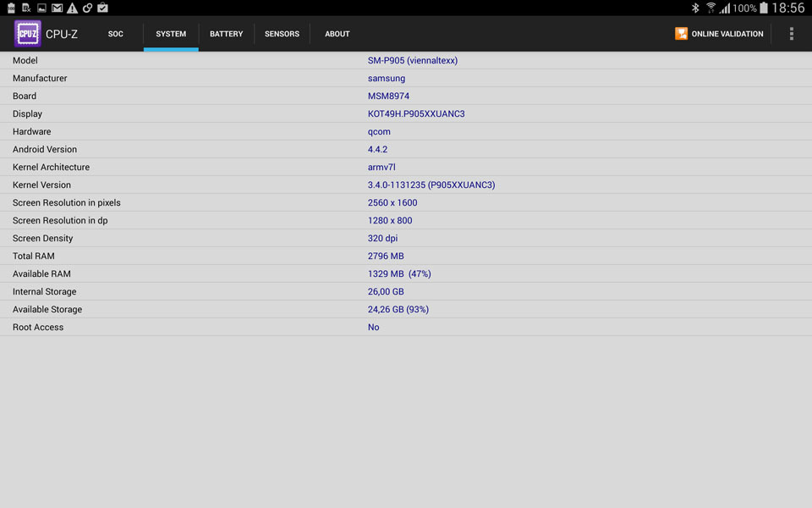812x508 pixels.
Task: Tap the Internal Storage value 26,00 GB
Action: click(386, 292)
